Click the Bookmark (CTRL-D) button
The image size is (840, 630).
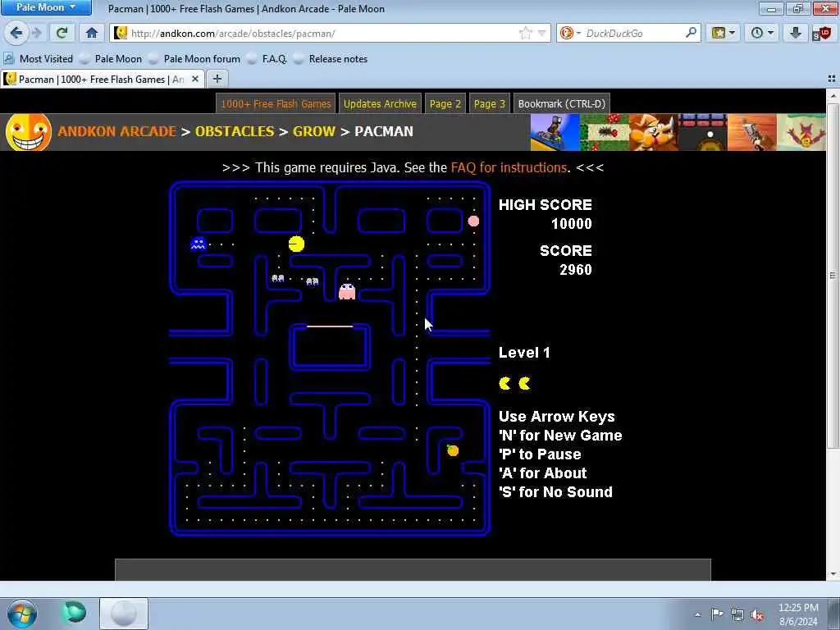point(561,104)
